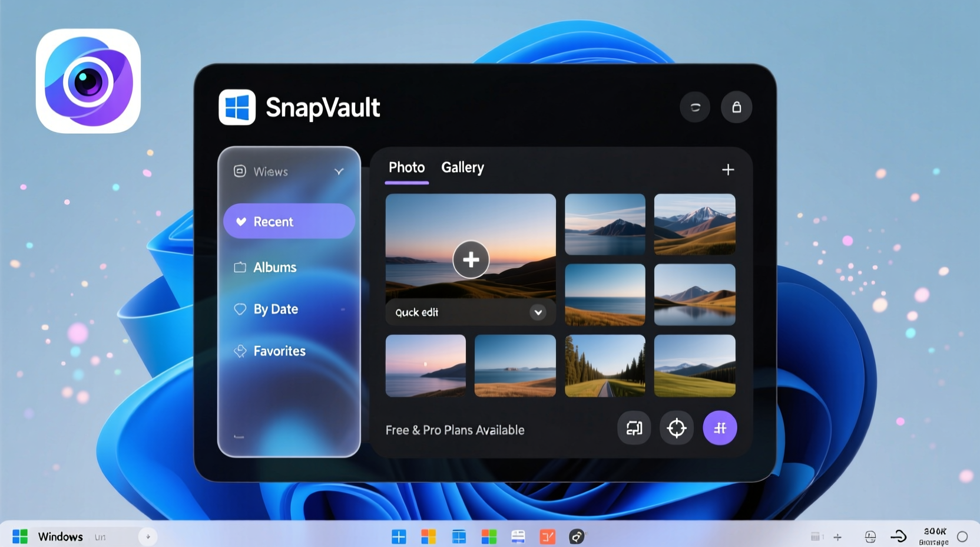Click the lock icon in the title bar
This screenshot has height=547, width=980.
click(x=736, y=107)
